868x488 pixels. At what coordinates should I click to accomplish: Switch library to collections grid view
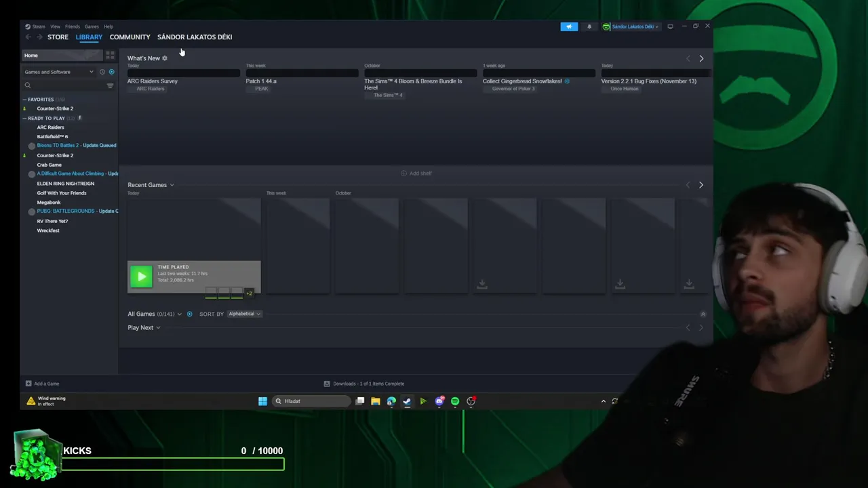point(110,56)
